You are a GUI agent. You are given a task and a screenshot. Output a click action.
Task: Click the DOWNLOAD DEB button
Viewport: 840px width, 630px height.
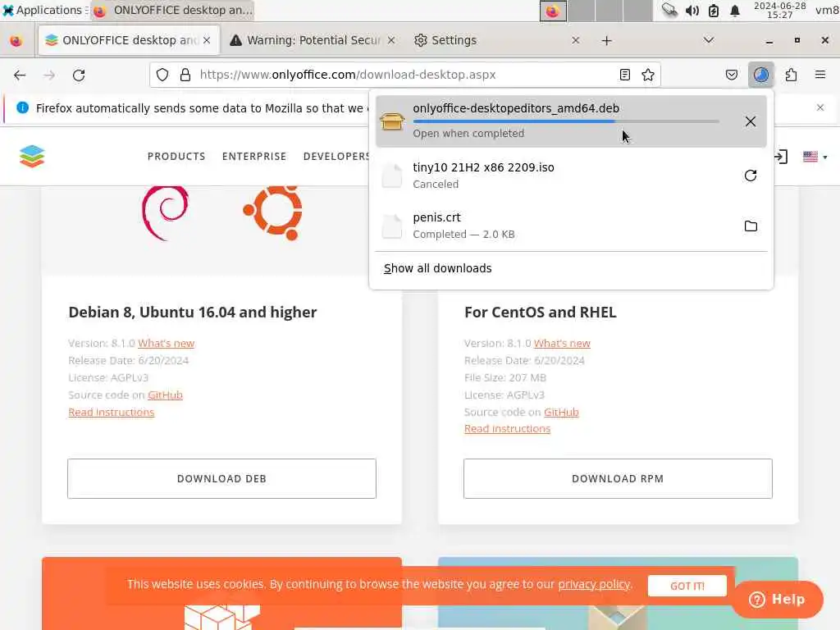[221, 478]
